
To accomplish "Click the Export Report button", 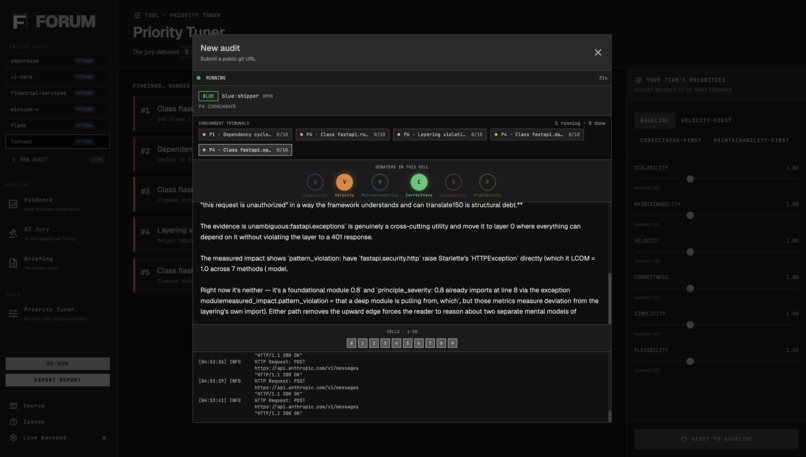I will tap(58, 380).
